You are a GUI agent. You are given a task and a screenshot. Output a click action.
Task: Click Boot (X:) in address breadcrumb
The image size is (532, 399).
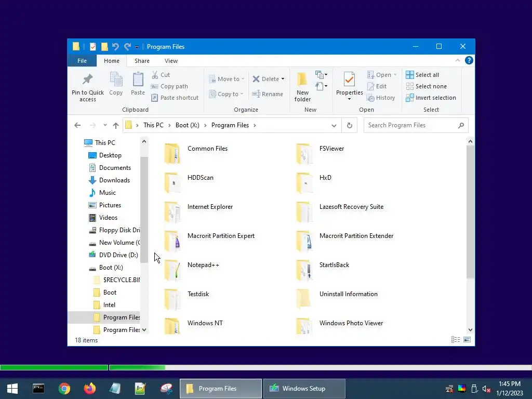pos(187,125)
